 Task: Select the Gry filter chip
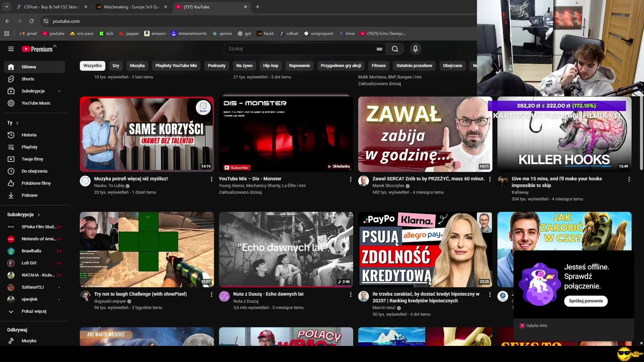click(116, 65)
